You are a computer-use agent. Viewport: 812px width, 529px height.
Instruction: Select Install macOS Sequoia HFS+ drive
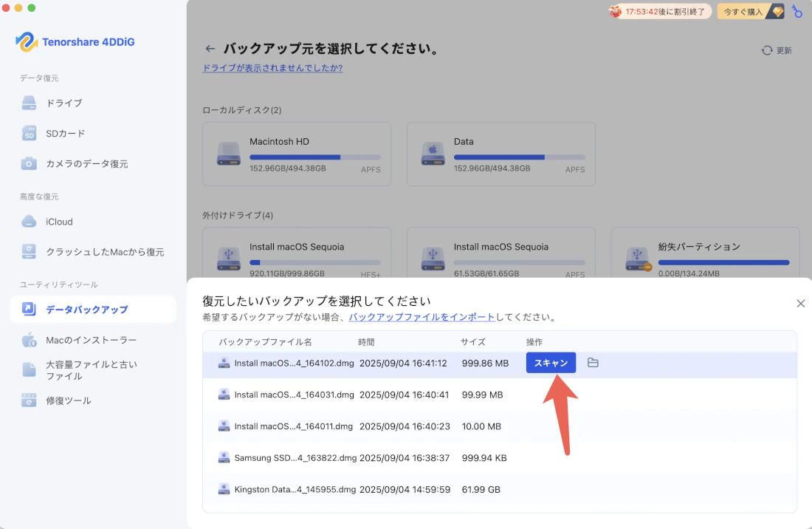click(x=297, y=253)
